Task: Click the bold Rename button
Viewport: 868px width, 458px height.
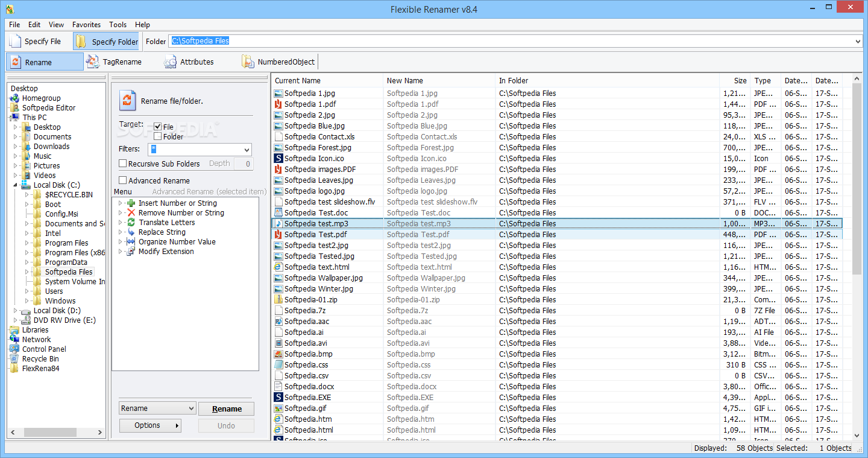Action: [x=227, y=409]
